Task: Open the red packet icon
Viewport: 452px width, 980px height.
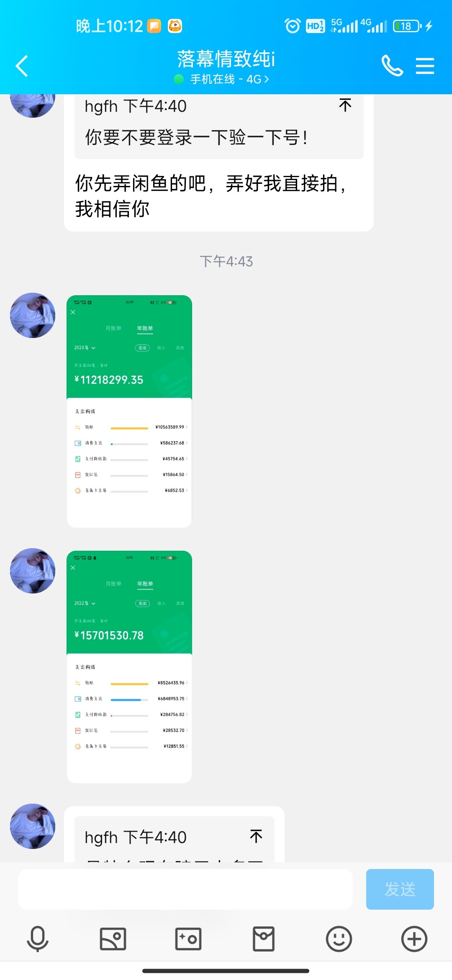Action: pos(264,939)
